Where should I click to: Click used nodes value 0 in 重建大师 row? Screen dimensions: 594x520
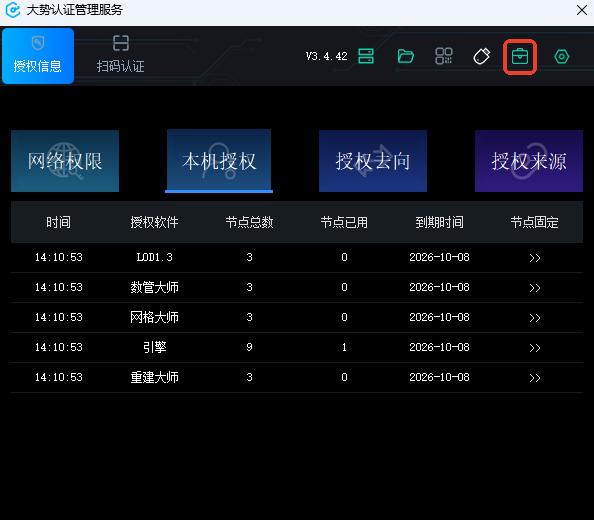pyautogui.click(x=344, y=377)
